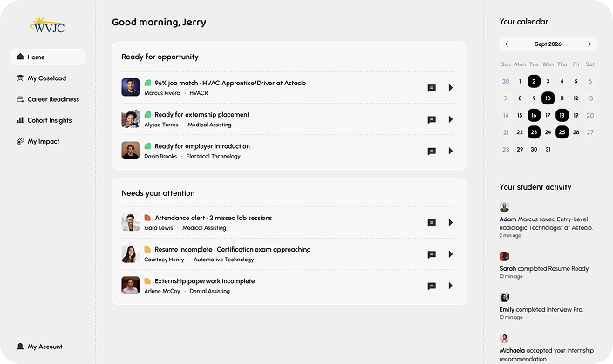Select calendar date 10

click(548, 98)
